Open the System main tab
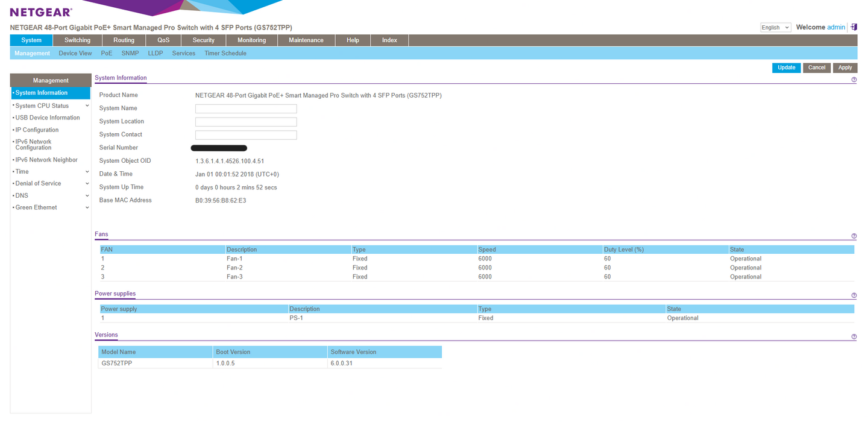This screenshot has width=868, height=422. pos(31,40)
